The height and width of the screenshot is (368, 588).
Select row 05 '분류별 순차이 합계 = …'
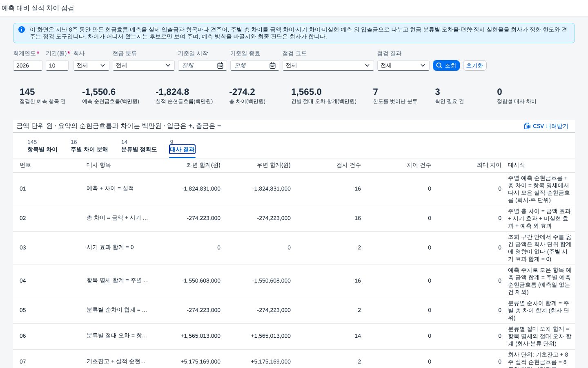[x=294, y=310]
